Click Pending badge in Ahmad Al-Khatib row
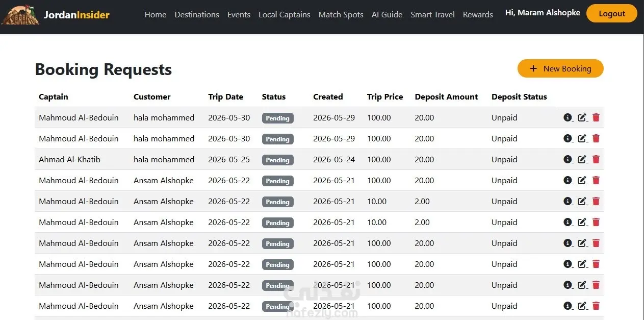 pos(277,160)
